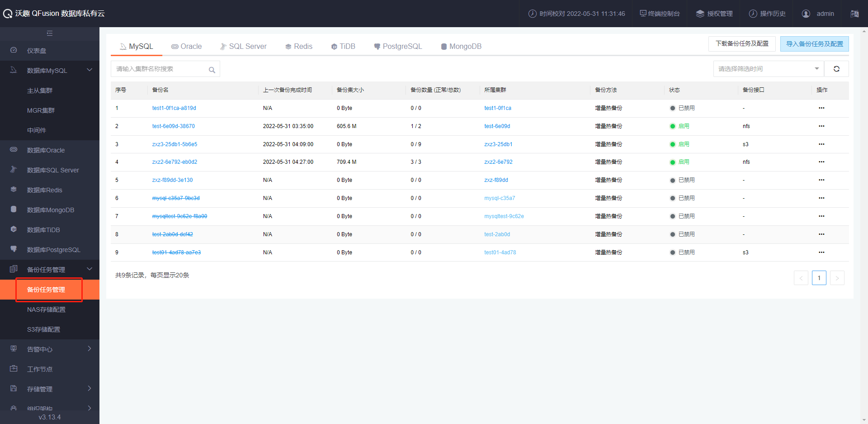Click the 数据库Oracle sidebar icon

coord(14,149)
